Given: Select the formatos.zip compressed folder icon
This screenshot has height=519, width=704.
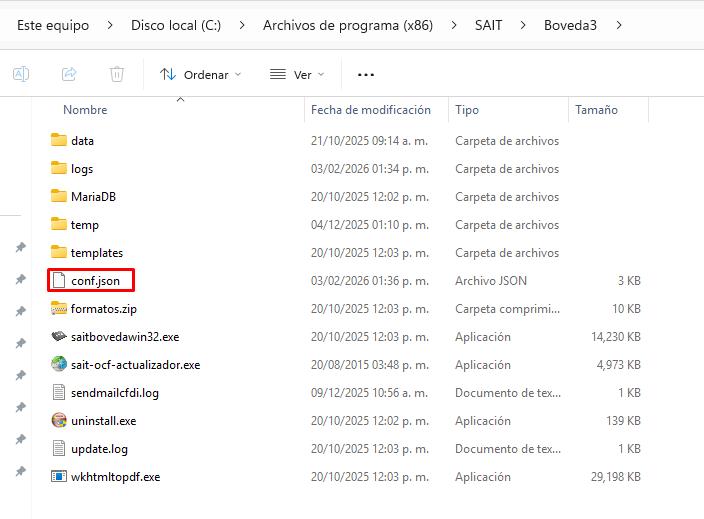Looking at the screenshot, I should (59, 309).
